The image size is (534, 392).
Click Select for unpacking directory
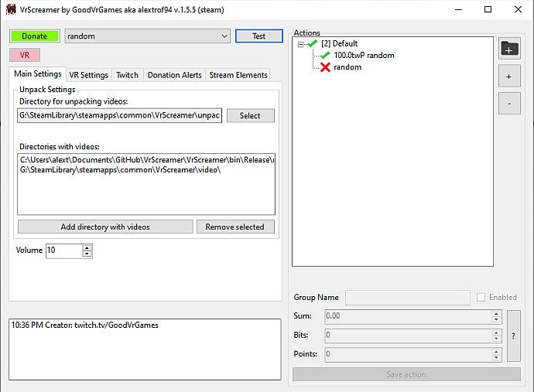pos(250,116)
